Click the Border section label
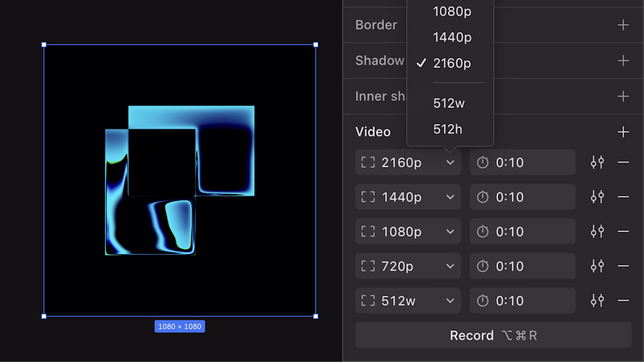 (376, 25)
